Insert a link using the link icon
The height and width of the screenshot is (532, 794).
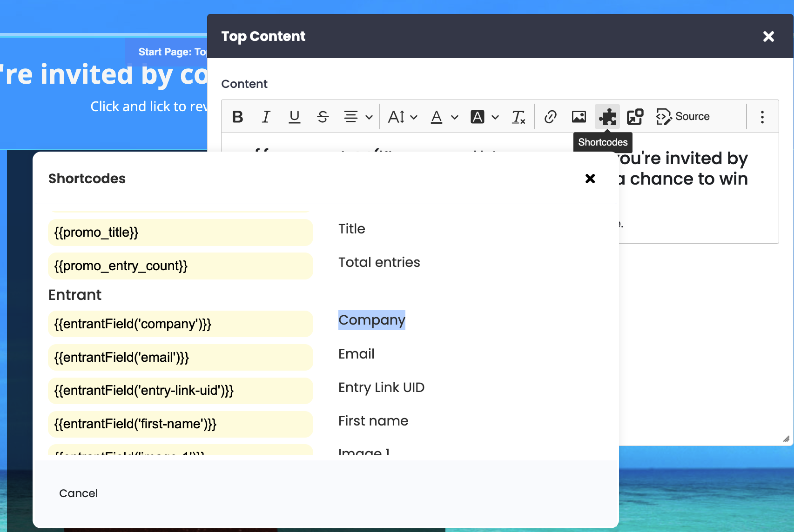tap(550, 117)
